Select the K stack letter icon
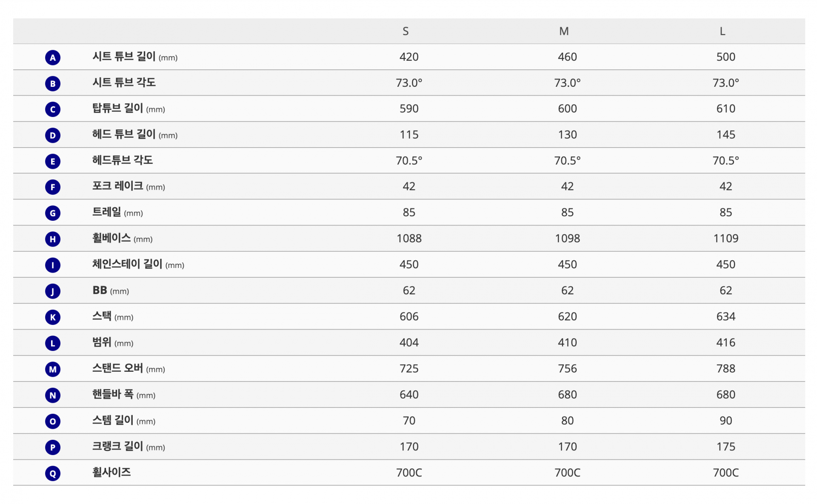Screen dimensions: 817x504 [53, 317]
